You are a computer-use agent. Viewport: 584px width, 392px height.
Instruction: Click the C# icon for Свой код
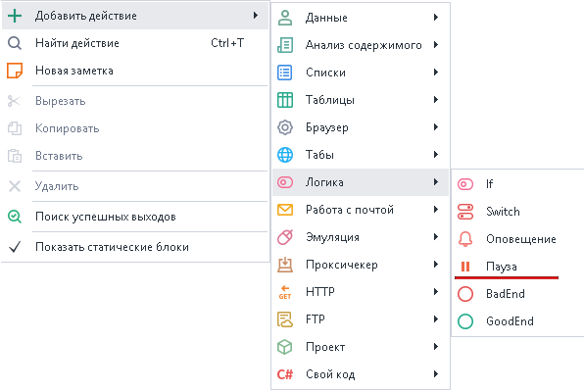click(x=285, y=374)
